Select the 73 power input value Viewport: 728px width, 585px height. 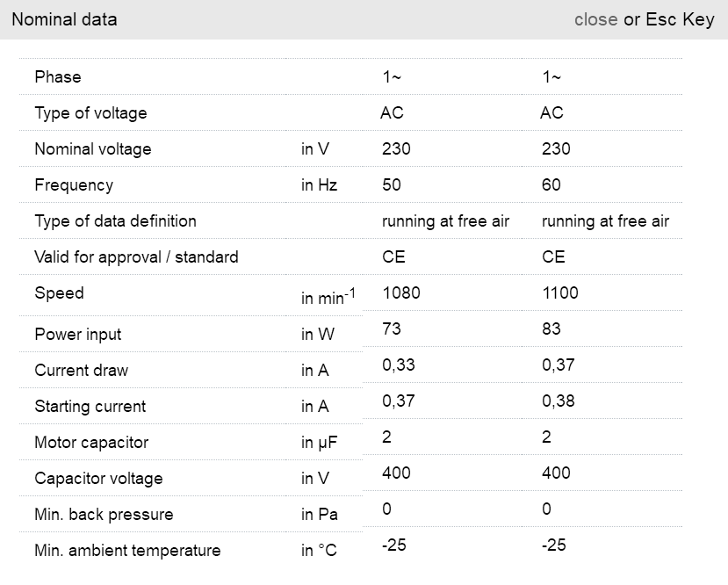392,329
